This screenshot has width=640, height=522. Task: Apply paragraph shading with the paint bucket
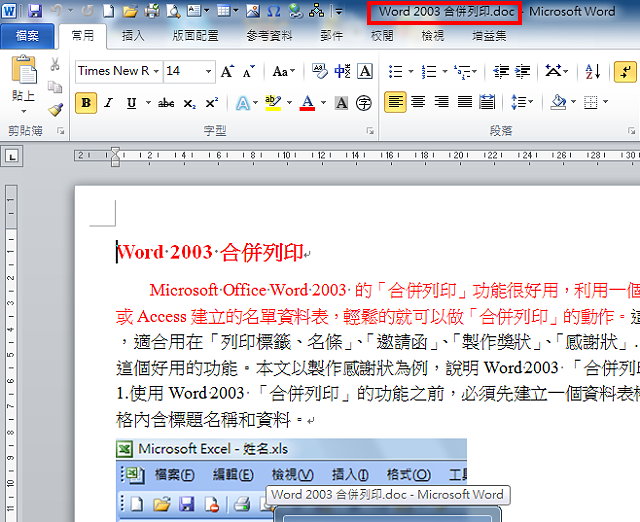[558, 102]
